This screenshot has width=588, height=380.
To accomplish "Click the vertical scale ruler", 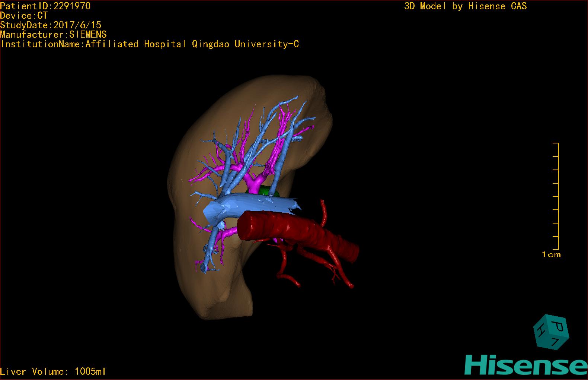I will [556, 196].
